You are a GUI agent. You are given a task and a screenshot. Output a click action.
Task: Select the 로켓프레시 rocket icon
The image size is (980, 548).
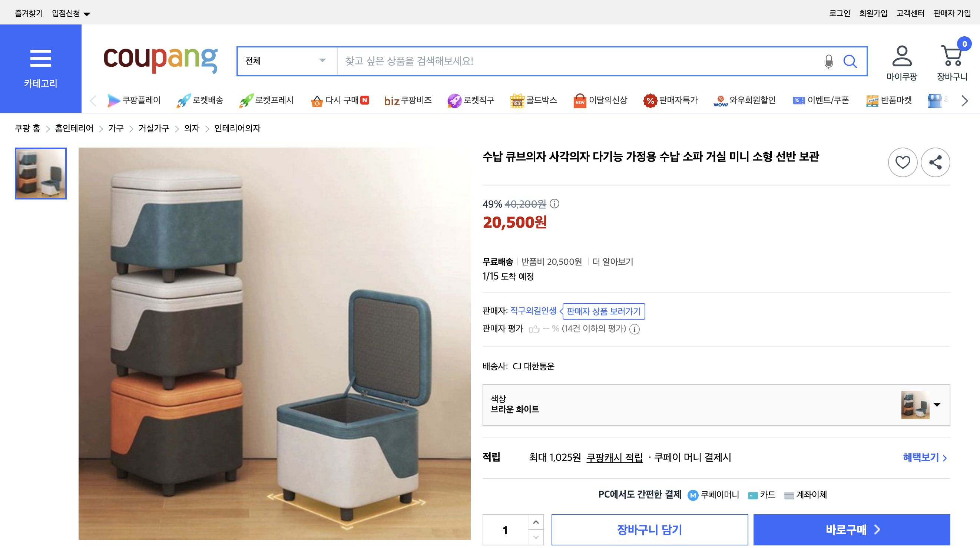point(247,100)
